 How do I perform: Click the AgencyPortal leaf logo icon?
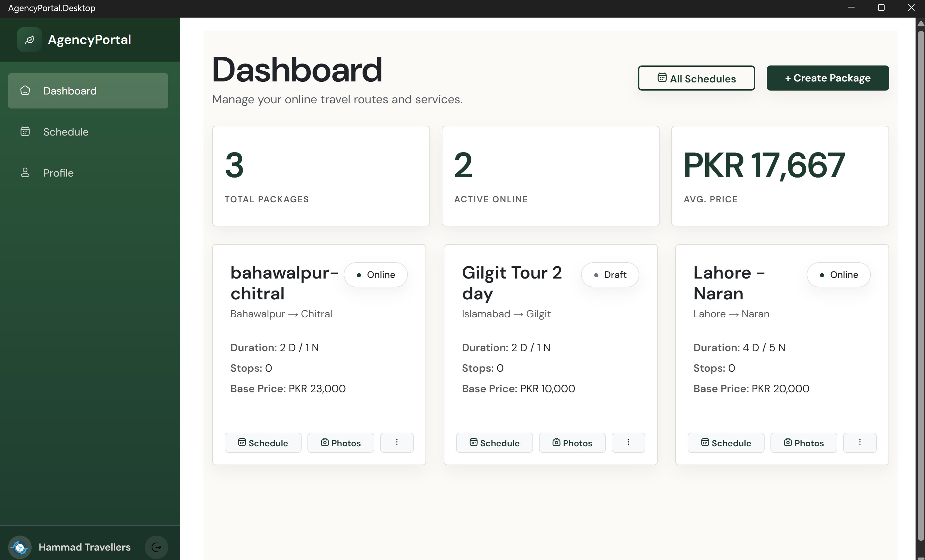(29, 39)
